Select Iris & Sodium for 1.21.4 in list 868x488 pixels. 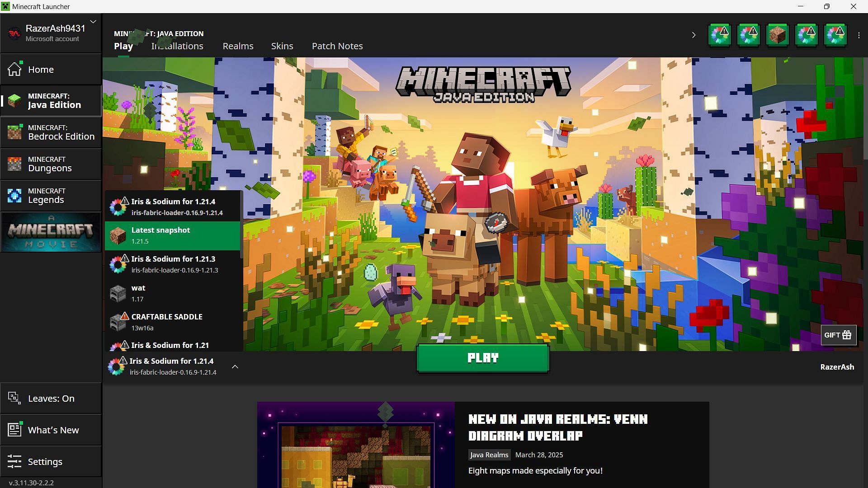[x=172, y=206]
